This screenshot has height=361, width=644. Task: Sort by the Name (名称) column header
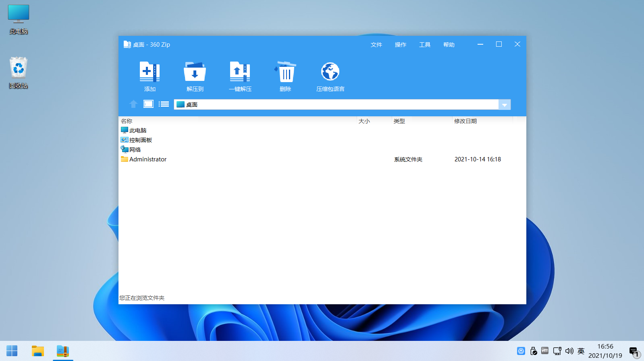pyautogui.click(x=127, y=121)
